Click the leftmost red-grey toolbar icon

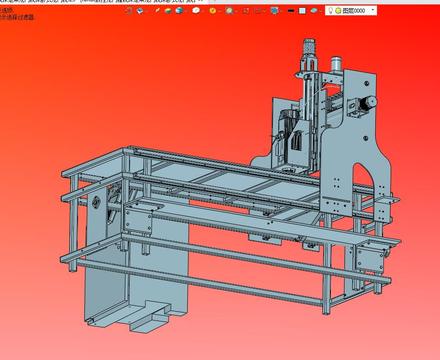click(x=129, y=11)
